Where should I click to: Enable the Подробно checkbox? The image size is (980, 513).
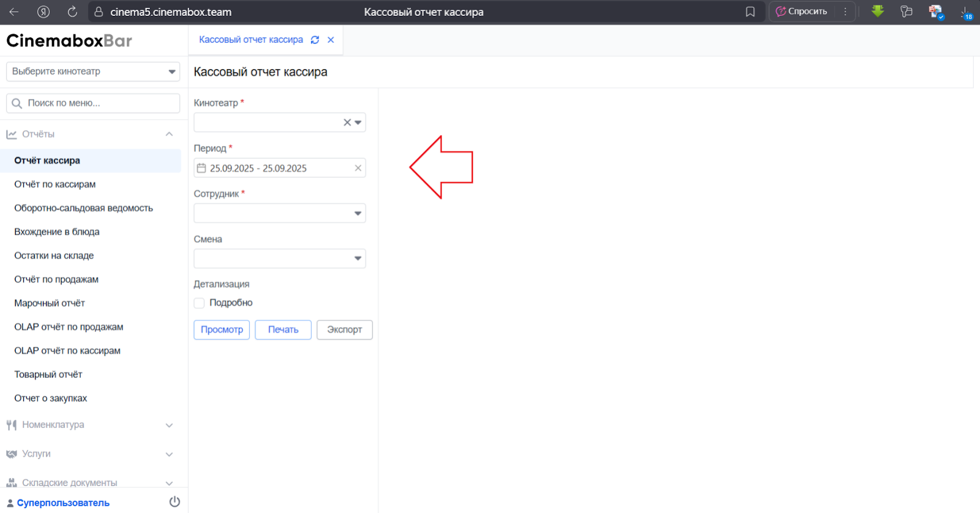point(199,303)
